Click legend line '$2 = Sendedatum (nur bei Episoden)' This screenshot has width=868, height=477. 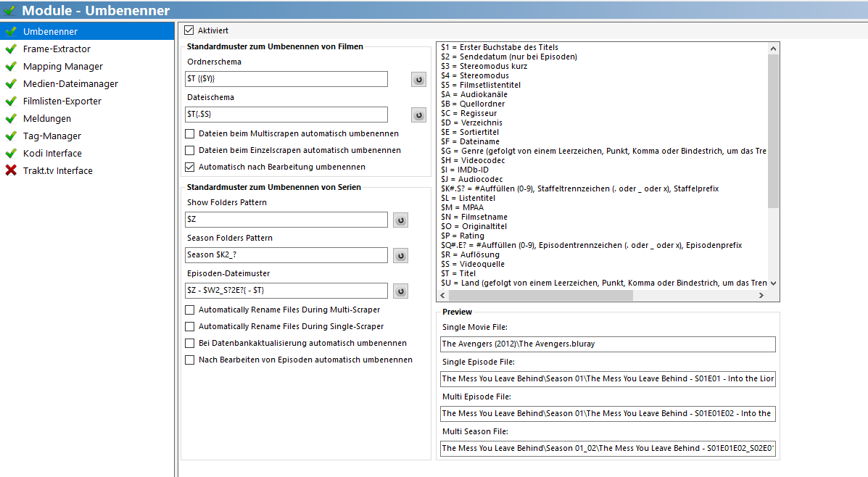[x=509, y=57]
